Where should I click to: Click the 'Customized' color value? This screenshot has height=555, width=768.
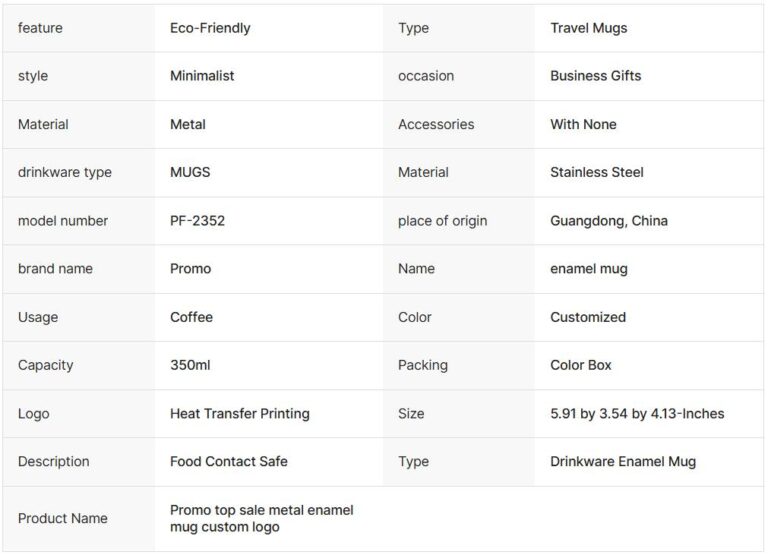pos(588,317)
